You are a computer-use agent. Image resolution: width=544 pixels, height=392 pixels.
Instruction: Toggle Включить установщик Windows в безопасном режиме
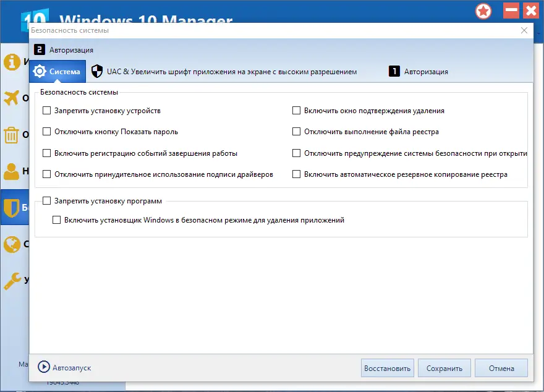tap(56, 220)
